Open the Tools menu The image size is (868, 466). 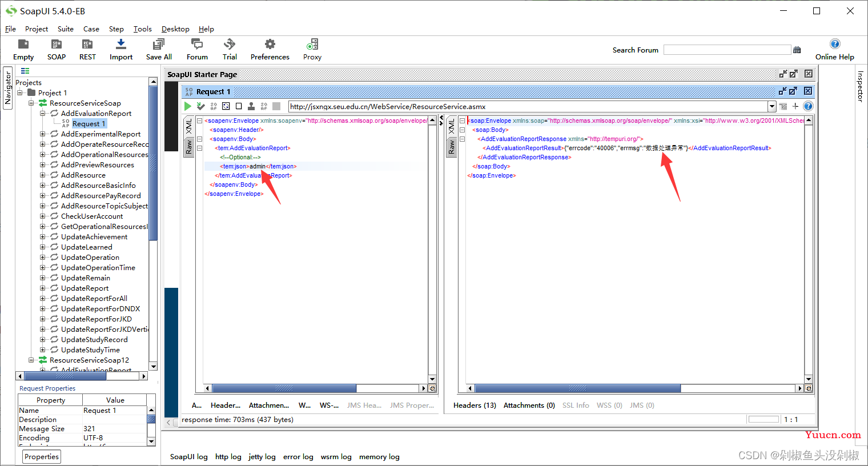pos(143,29)
